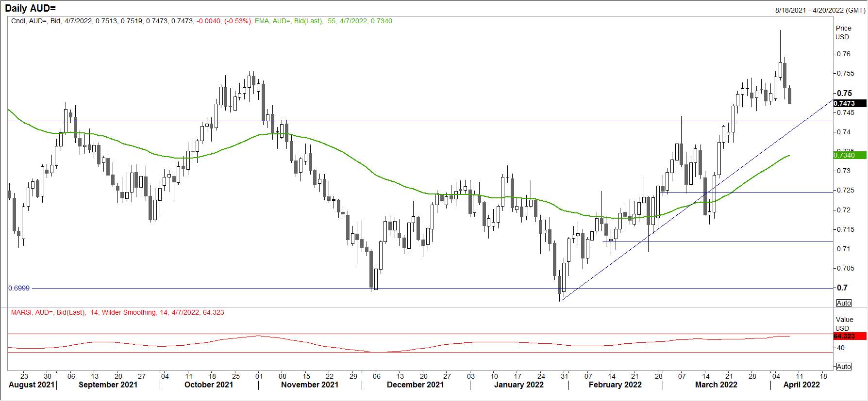Screen dimensions: 868x401
Task: Click the November 2021 month label
Action: coord(310,385)
